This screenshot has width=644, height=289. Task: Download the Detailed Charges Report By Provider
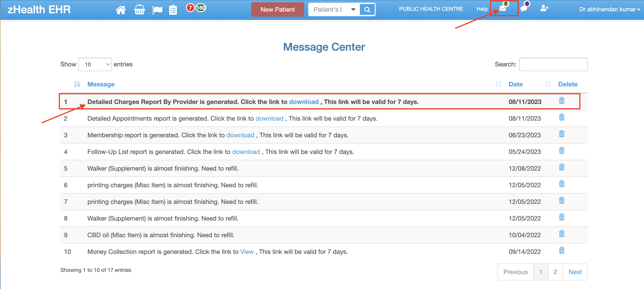pyautogui.click(x=304, y=102)
